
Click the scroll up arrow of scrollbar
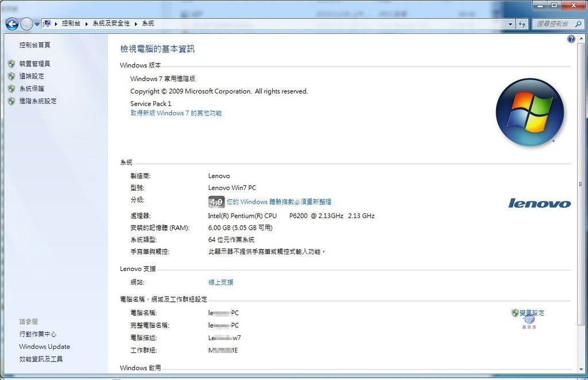pos(581,38)
